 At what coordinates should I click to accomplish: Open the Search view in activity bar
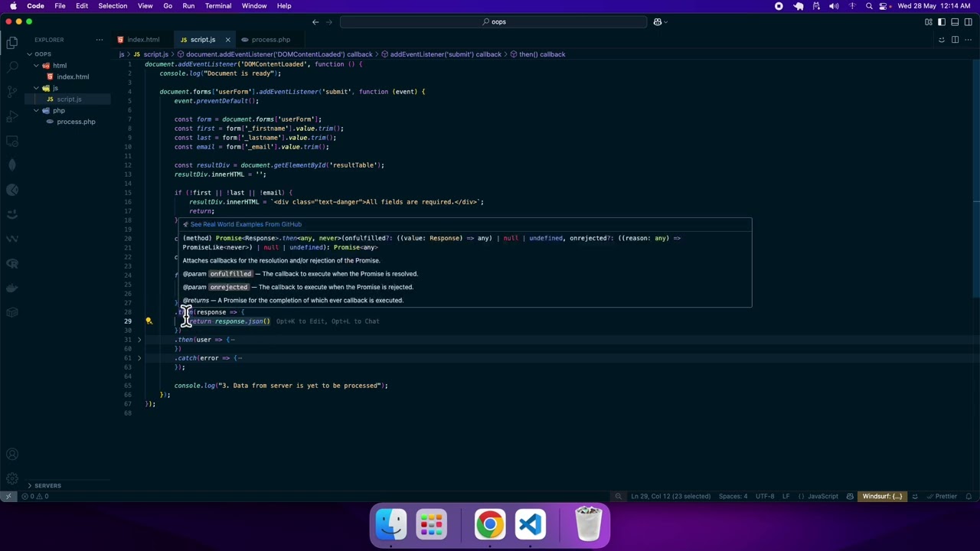tap(12, 67)
